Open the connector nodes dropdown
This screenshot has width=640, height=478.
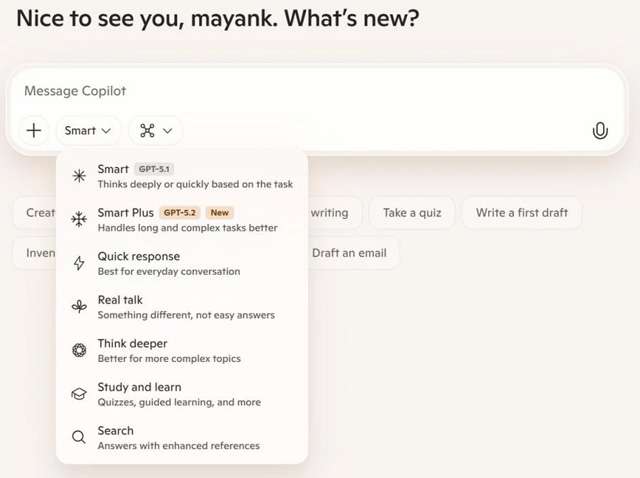156,130
